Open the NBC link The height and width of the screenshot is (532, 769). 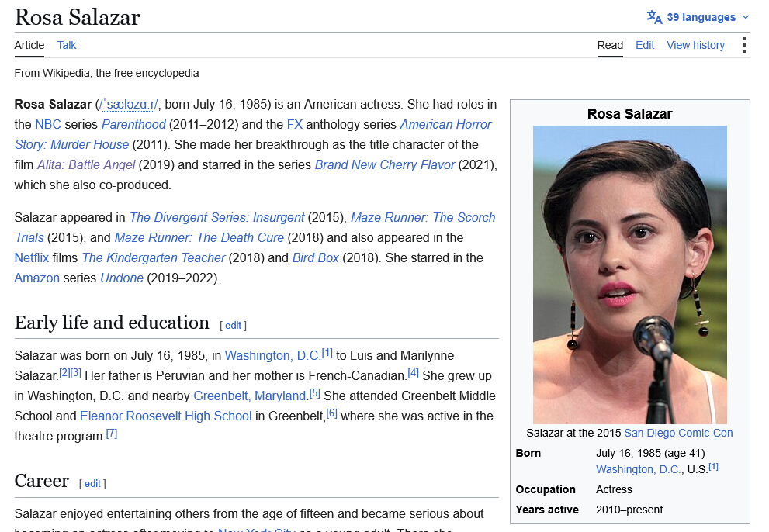tap(48, 125)
